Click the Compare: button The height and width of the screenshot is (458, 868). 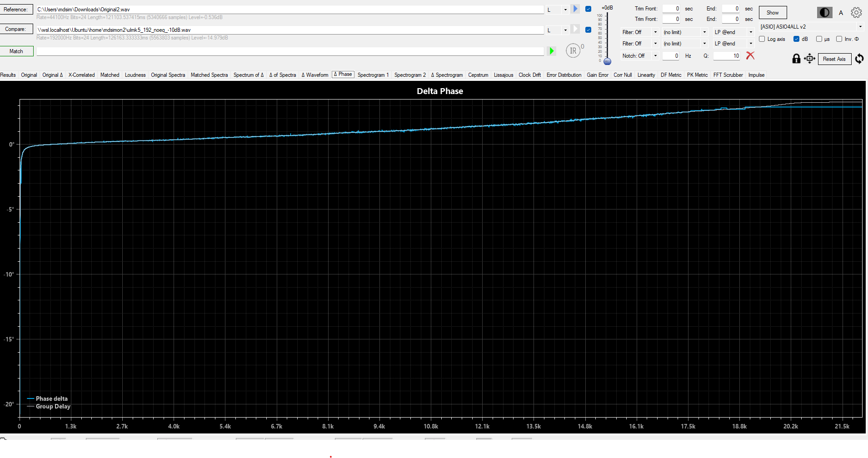pyautogui.click(x=16, y=29)
